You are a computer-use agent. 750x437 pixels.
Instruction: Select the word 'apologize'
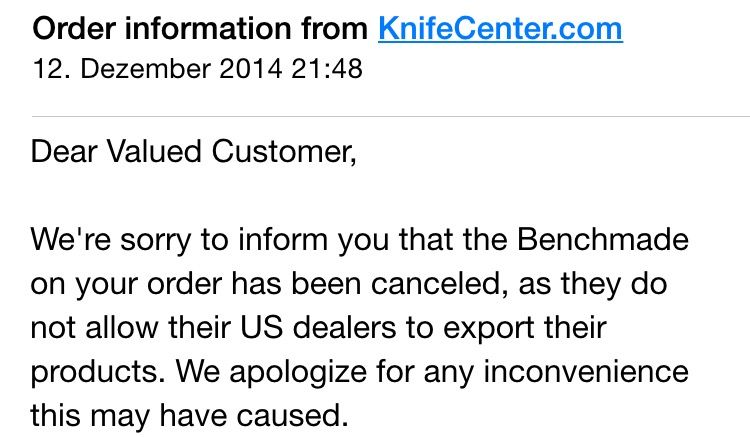[298, 373]
